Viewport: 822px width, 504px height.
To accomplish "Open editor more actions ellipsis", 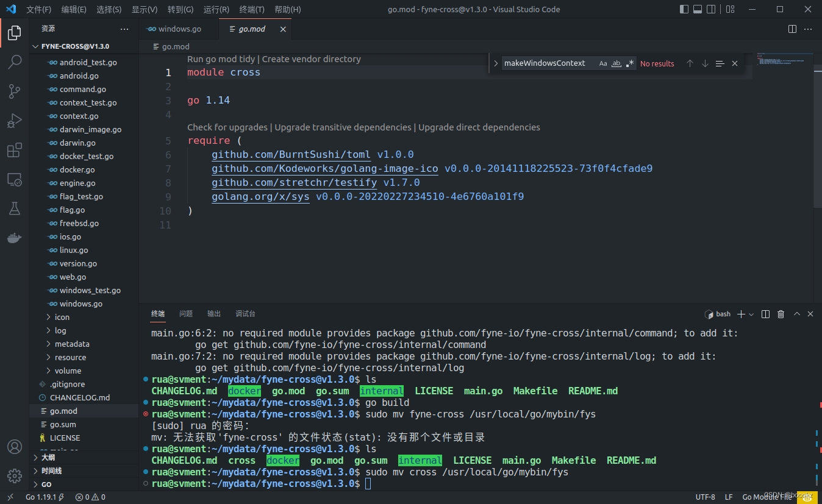I will [808, 29].
